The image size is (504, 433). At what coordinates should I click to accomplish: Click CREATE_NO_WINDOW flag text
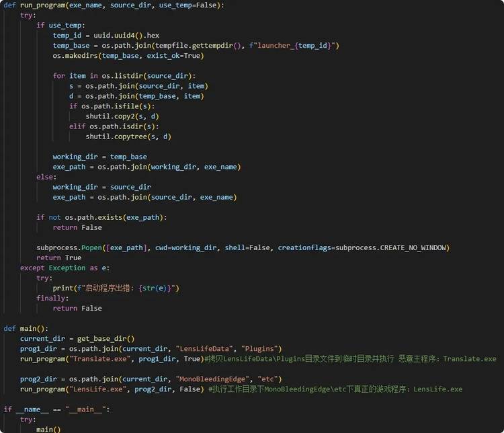(413, 247)
